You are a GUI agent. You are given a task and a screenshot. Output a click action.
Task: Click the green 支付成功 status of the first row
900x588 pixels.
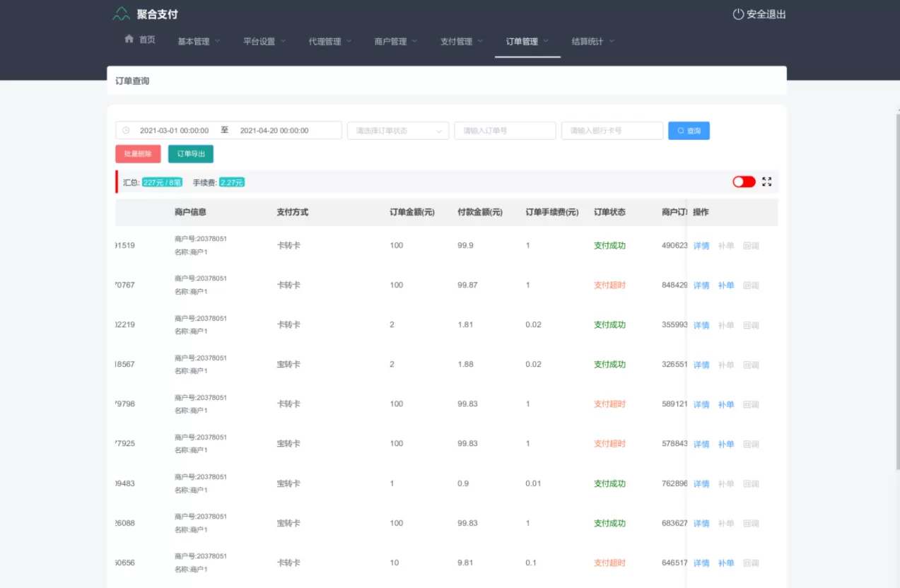pyautogui.click(x=610, y=245)
